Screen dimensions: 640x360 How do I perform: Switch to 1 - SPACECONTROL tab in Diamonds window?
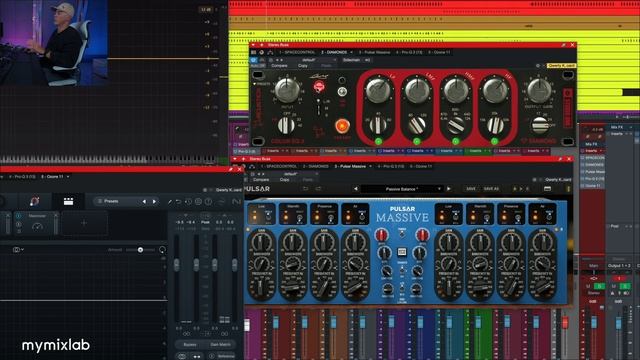(297, 52)
